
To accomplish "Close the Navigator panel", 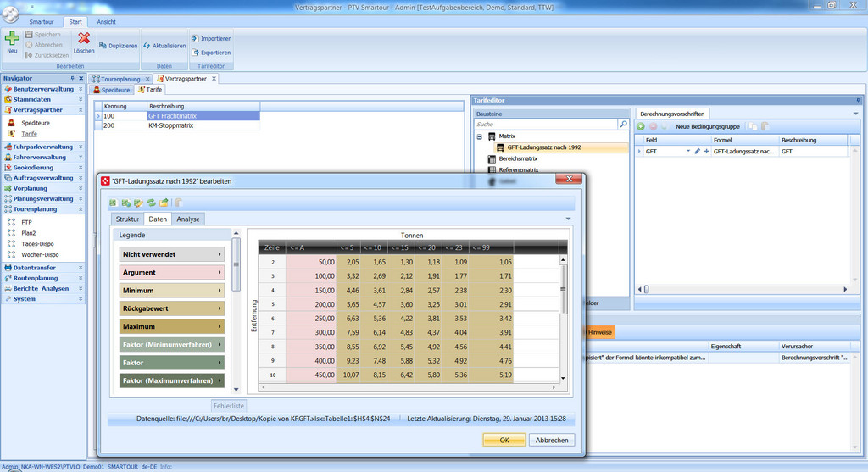I will point(81,78).
